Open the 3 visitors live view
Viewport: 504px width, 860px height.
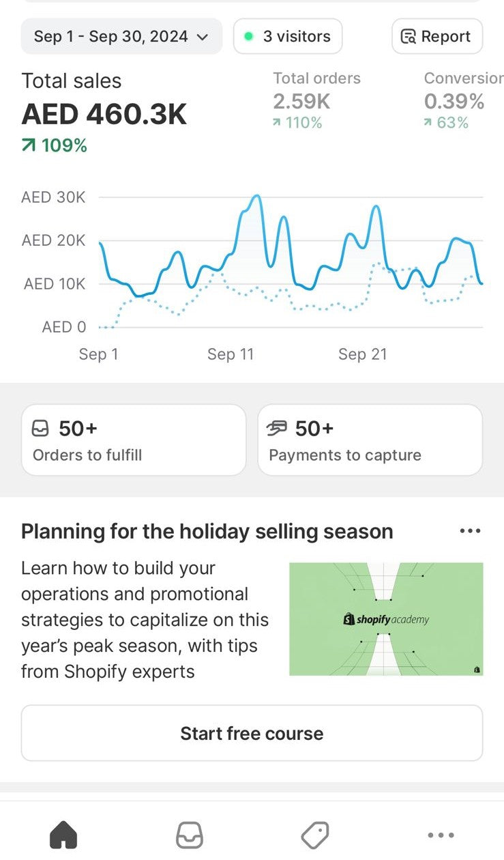click(x=288, y=36)
